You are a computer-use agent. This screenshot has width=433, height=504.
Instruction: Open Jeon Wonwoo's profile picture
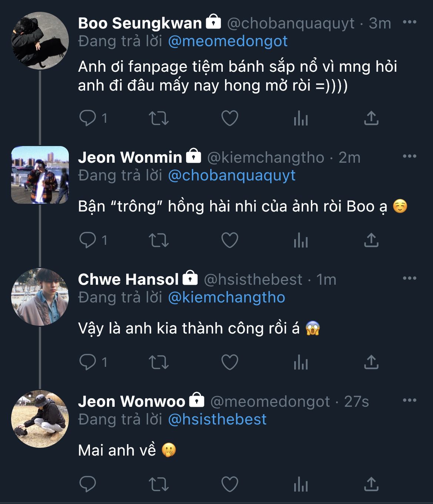coord(40,419)
